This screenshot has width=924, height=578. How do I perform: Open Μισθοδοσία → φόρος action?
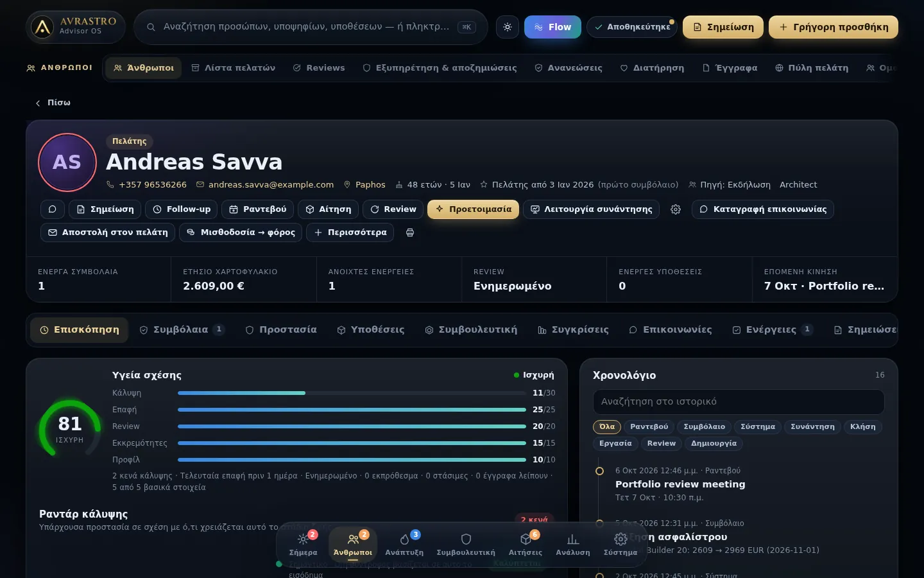tap(241, 232)
